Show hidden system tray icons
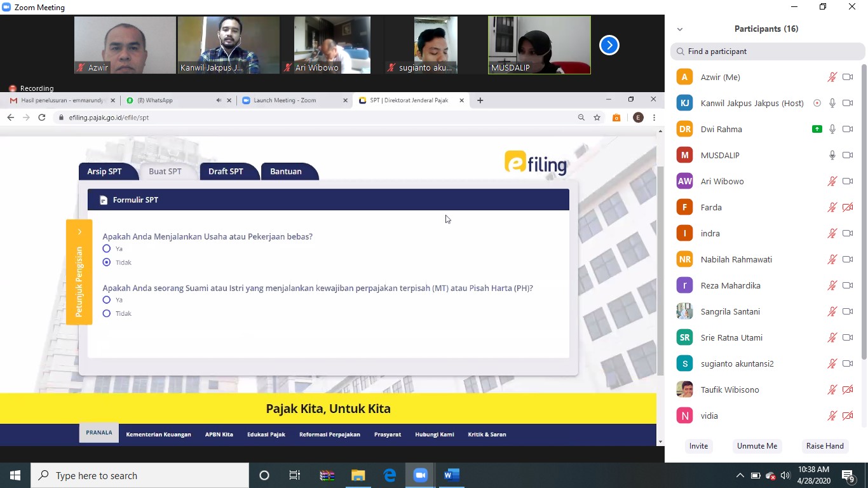 point(740,475)
